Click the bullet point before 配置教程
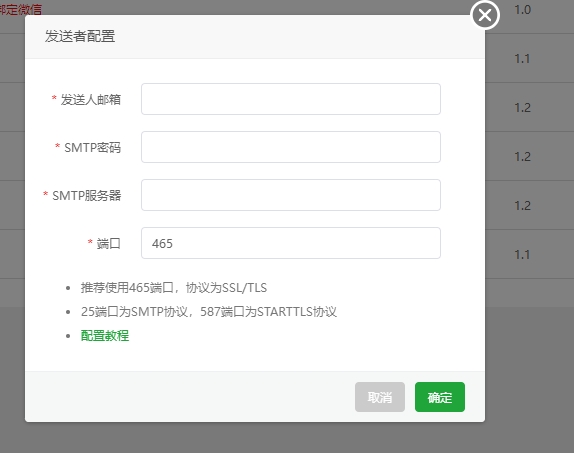 pos(68,336)
